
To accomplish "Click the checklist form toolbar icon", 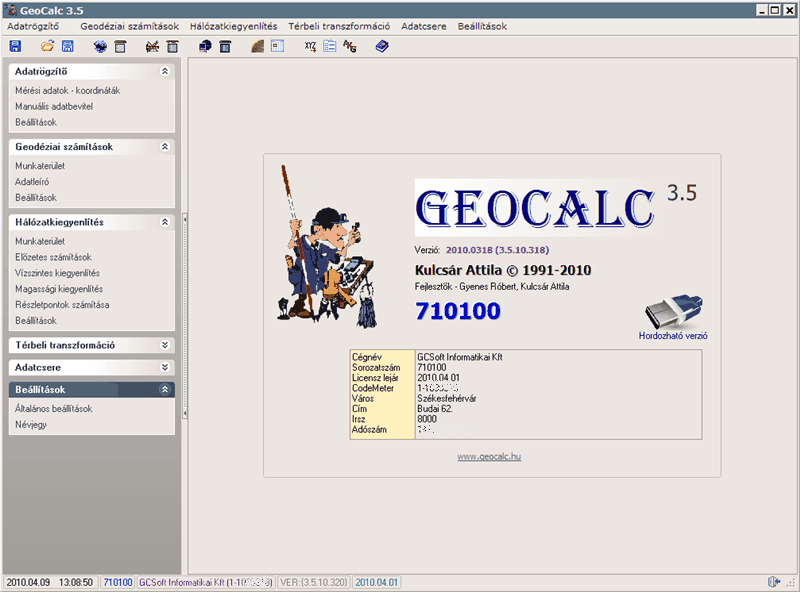I will point(330,46).
